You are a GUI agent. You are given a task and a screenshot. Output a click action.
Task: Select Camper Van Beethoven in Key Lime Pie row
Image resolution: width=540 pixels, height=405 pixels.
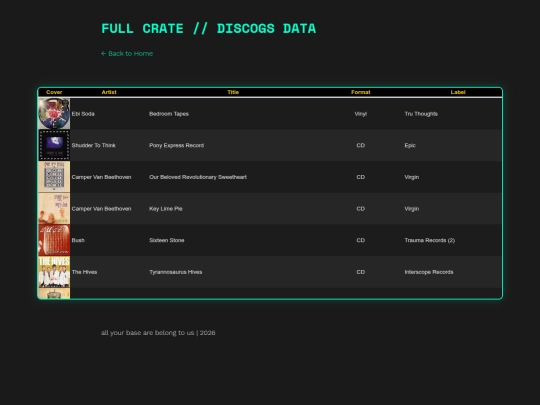click(x=101, y=209)
